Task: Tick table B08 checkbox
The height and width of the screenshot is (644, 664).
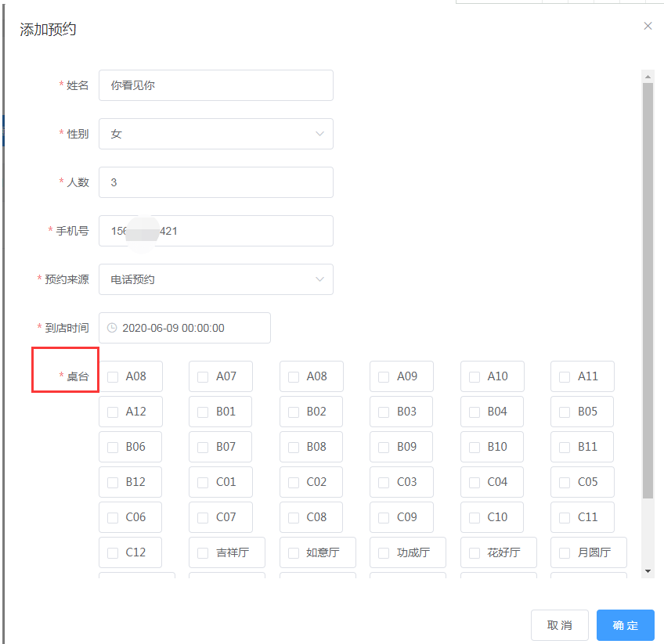Action: [x=294, y=448]
